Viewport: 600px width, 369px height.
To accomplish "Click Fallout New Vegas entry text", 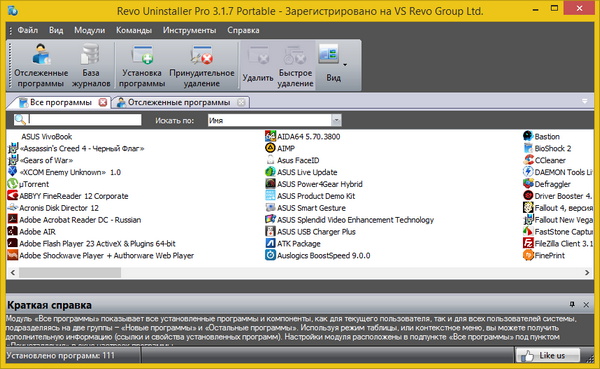I will click(564, 220).
